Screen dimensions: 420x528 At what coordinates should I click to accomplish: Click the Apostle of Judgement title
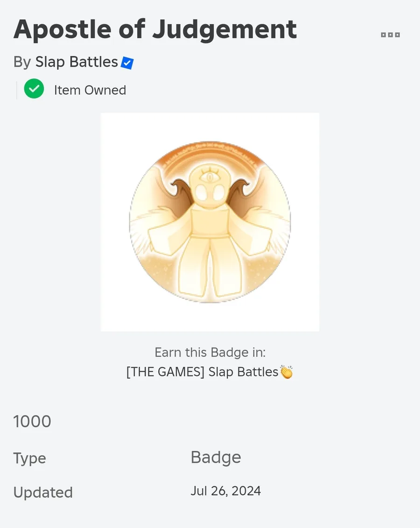point(155,29)
